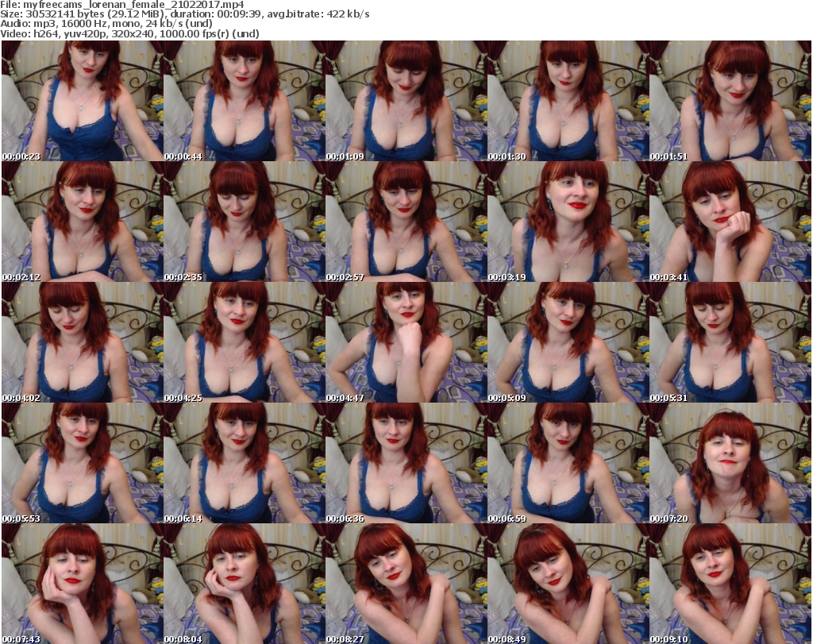Open the frame timestamped 00:08:04

tap(245, 584)
